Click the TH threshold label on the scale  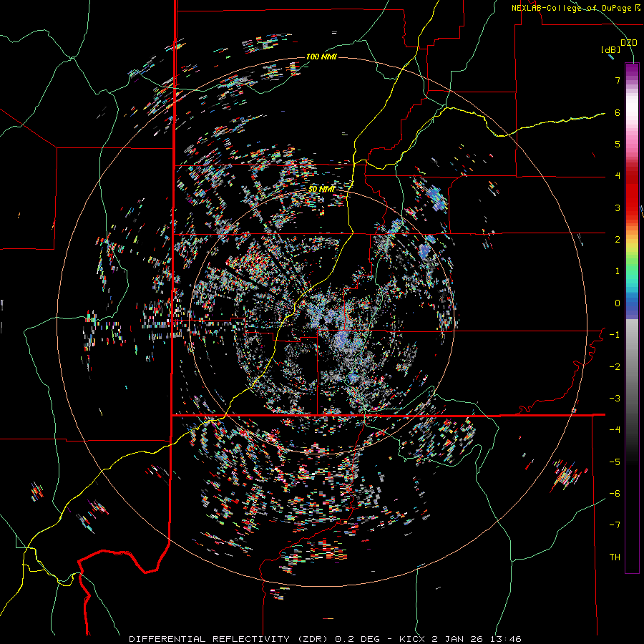click(615, 557)
